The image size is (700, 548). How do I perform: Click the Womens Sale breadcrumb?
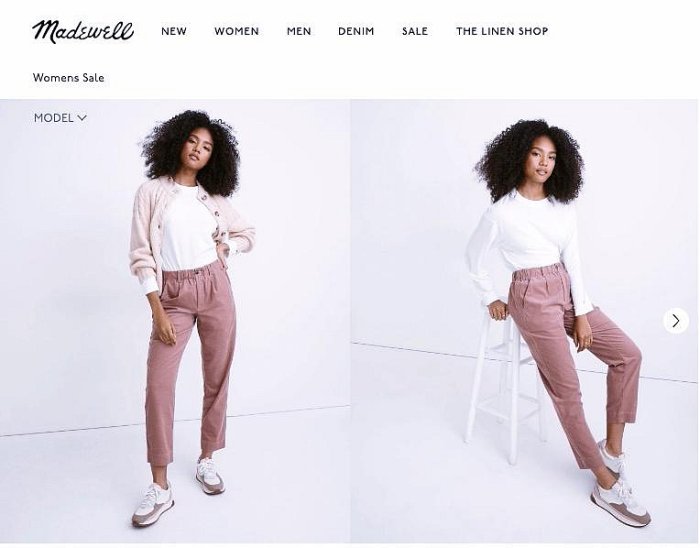(x=68, y=78)
